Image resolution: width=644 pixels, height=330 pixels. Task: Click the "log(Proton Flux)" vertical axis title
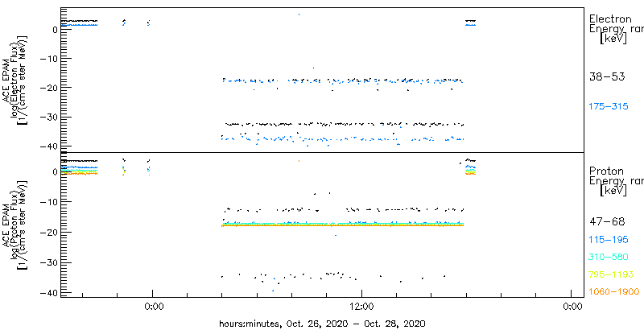click(14, 225)
